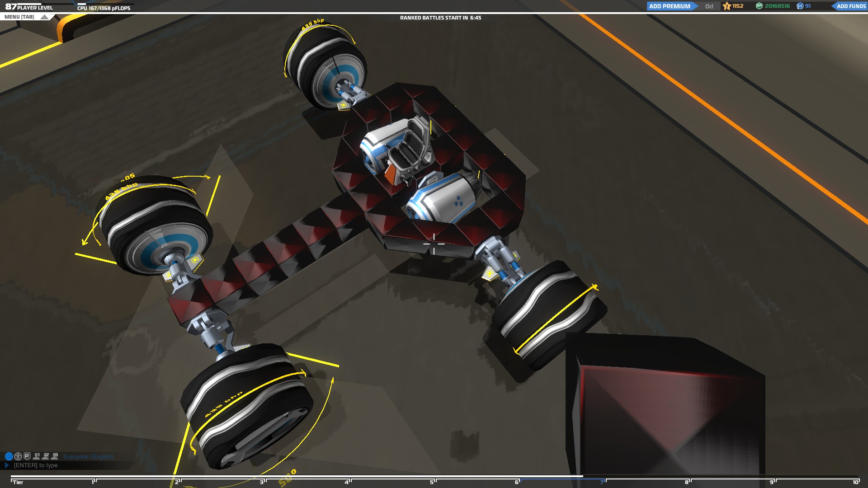Viewport: 868px width, 488px height.
Task: Click the CPU pFLOPS usage indicator
Action: click(x=104, y=8)
